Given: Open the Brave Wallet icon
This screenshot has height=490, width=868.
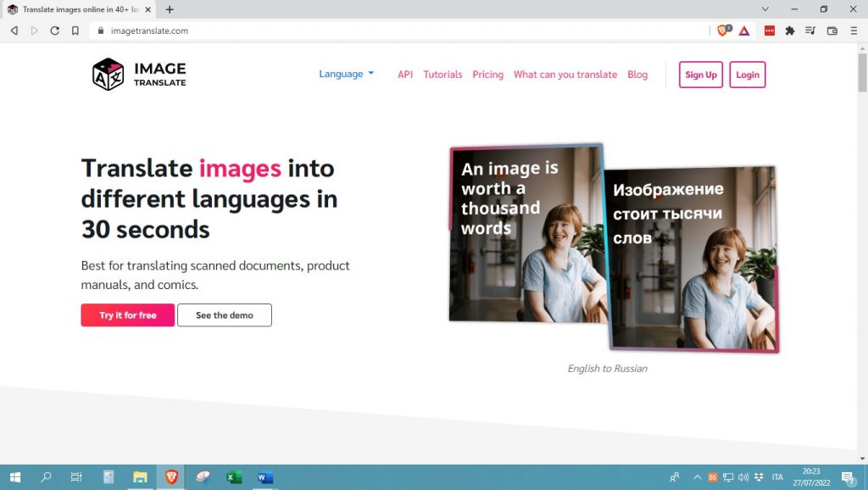Looking at the screenshot, I should [x=831, y=31].
